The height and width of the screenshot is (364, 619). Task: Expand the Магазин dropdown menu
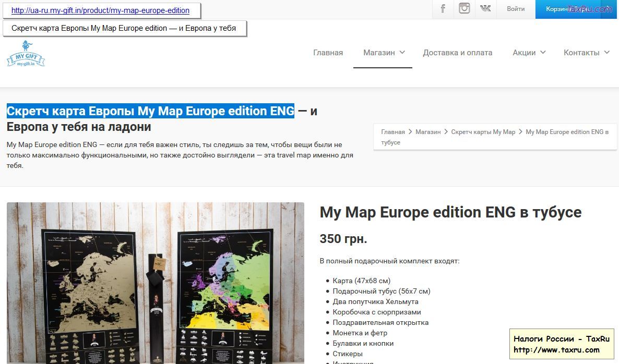(x=384, y=53)
